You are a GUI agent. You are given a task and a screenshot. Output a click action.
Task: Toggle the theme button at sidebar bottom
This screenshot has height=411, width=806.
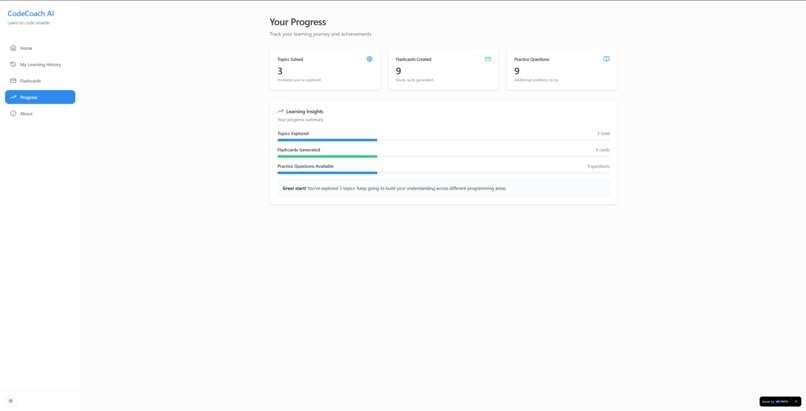coord(11,401)
